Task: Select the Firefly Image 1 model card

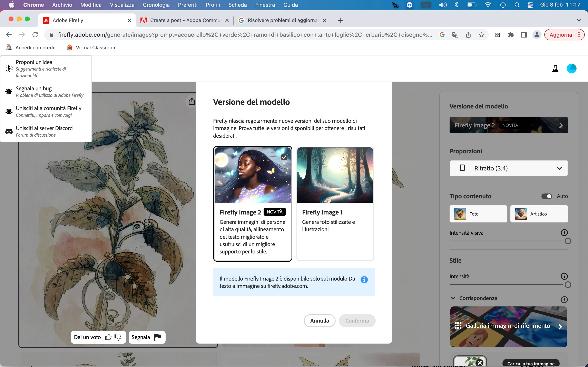Action: click(x=335, y=203)
